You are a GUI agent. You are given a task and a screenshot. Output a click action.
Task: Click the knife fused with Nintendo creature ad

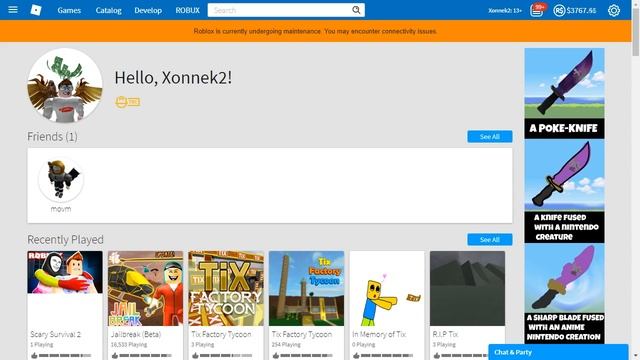tap(564, 191)
